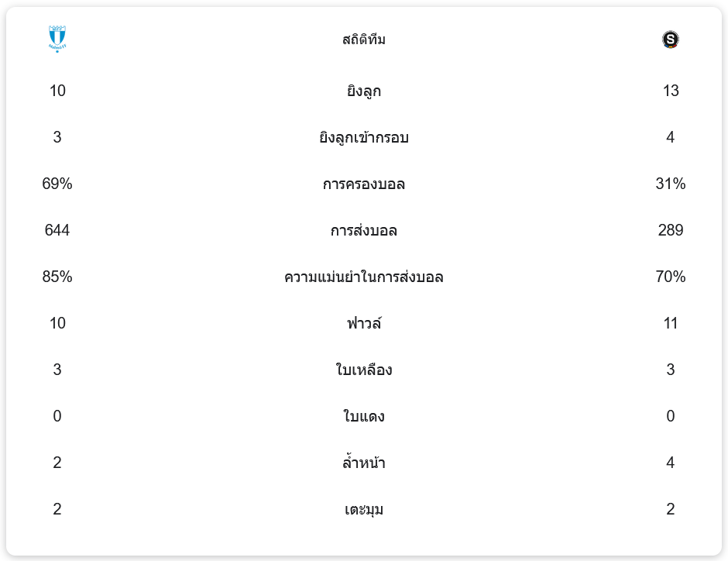Viewport: 728px width, 561px height.
Task: Select the การครองบอล possession label
Action: point(364,184)
